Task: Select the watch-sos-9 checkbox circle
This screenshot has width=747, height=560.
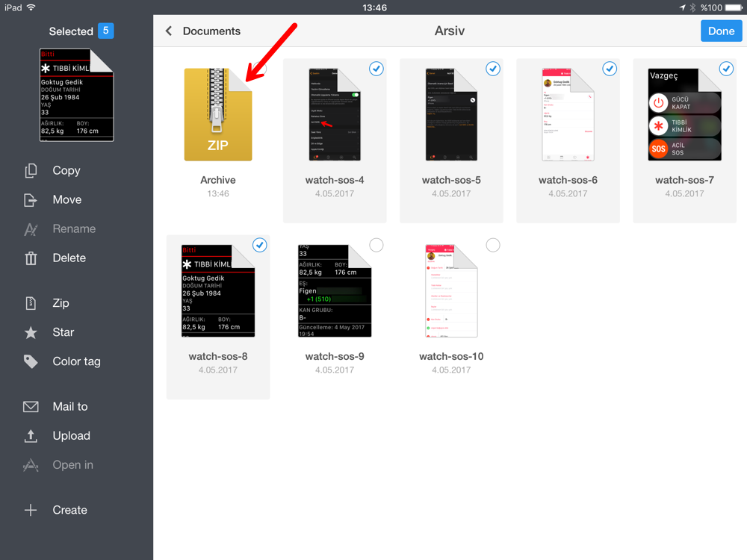Action: pyautogui.click(x=376, y=245)
